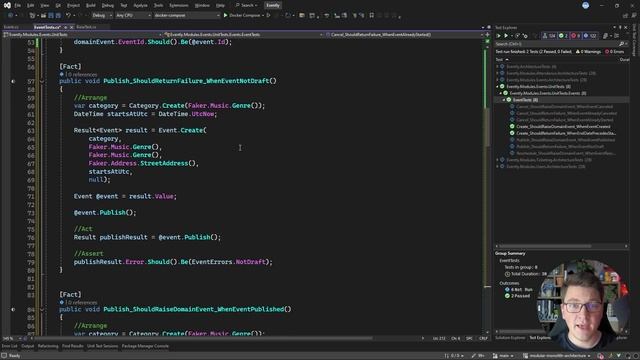Screen dimensions: 640x360
Task: Expand the Evently.Modules.Ticketing.ArchitectureTests node
Action: [498, 160]
